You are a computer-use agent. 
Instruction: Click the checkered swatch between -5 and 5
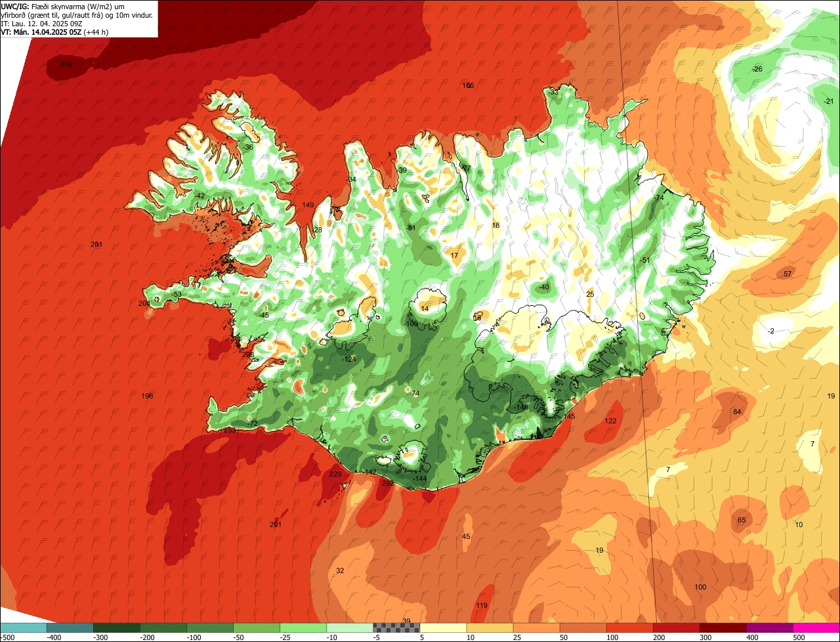(396, 628)
